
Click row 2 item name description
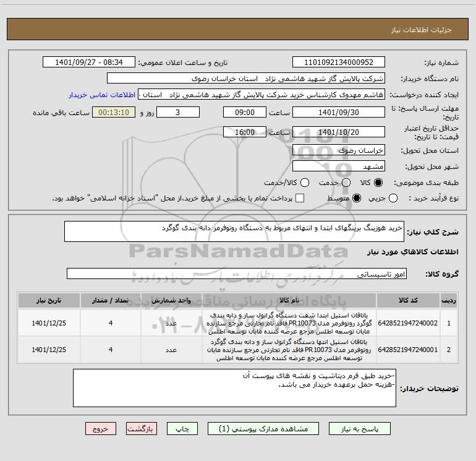(x=289, y=350)
